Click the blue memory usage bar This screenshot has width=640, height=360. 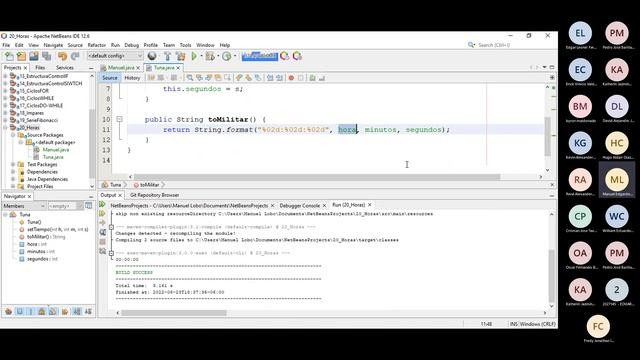click(260, 56)
